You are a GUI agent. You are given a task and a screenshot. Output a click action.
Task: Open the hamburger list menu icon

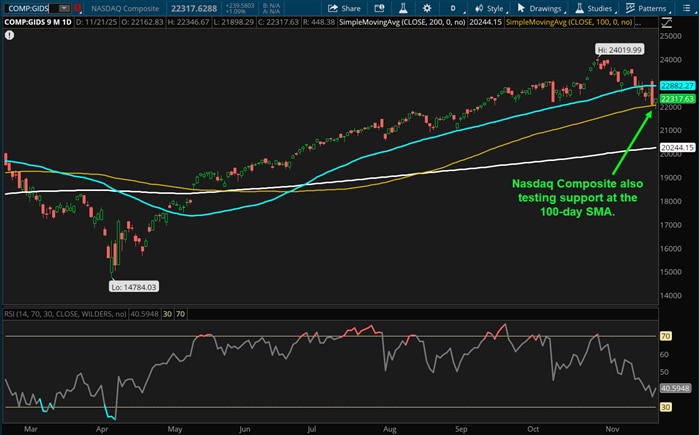coord(687,8)
